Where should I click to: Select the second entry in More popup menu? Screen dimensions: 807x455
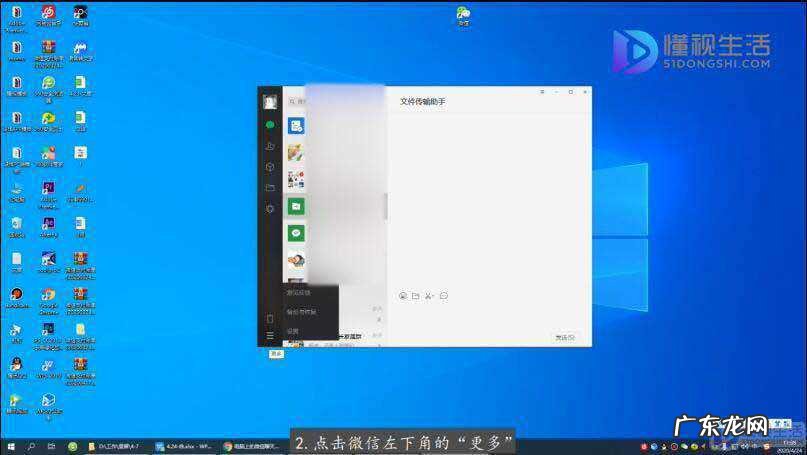(301, 312)
